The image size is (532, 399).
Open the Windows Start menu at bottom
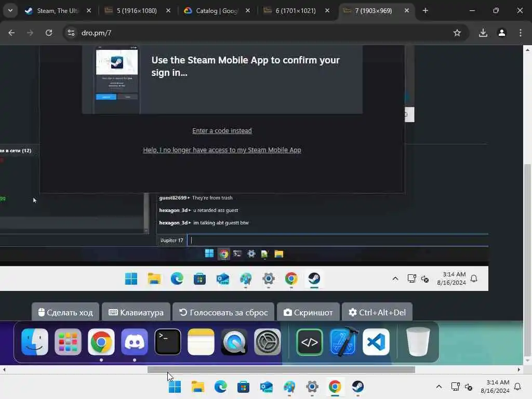tap(175, 387)
